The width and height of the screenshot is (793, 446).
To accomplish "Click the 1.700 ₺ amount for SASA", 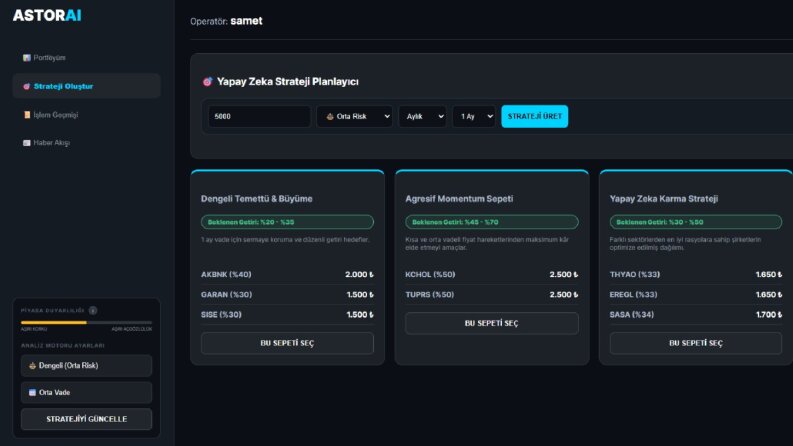I will (x=769, y=315).
